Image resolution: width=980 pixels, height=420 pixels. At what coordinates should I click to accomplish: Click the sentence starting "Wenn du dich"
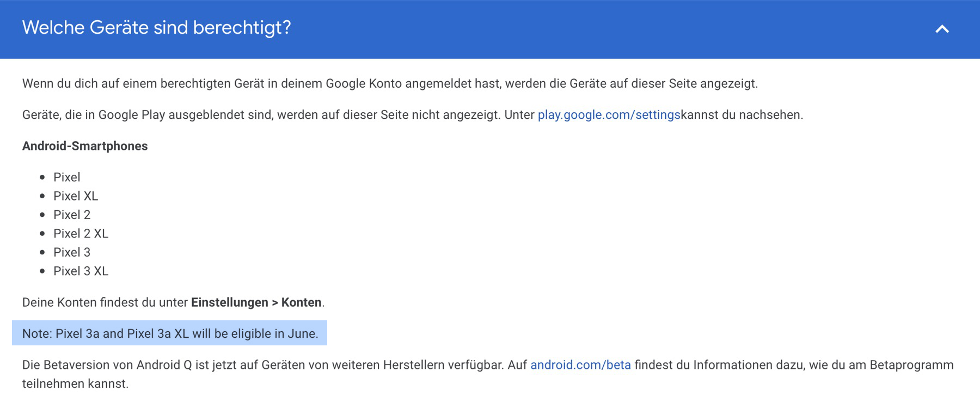389,84
